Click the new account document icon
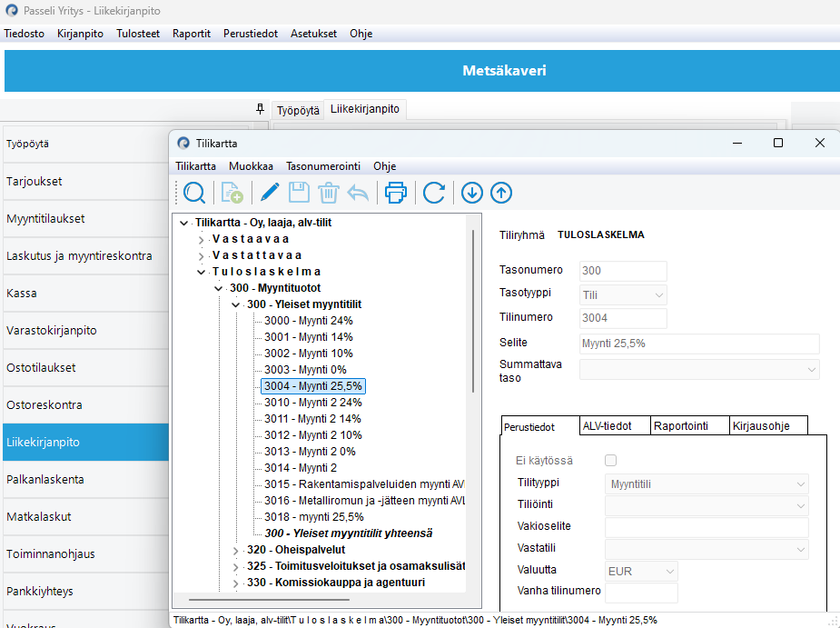The image size is (840, 628). coord(232,193)
